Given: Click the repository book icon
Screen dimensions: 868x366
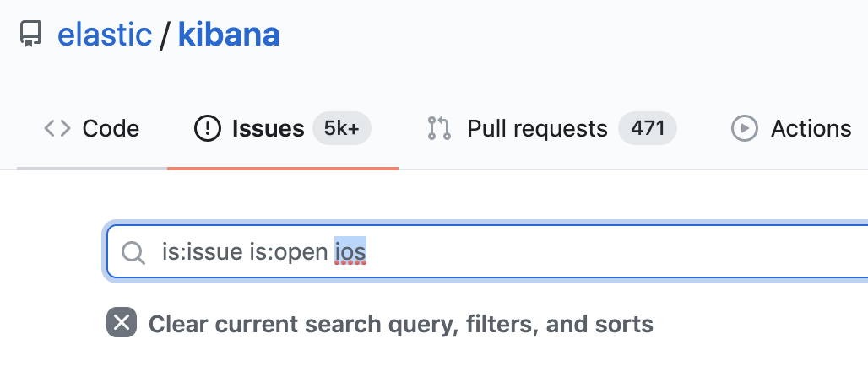Looking at the screenshot, I should pos(30,35).
